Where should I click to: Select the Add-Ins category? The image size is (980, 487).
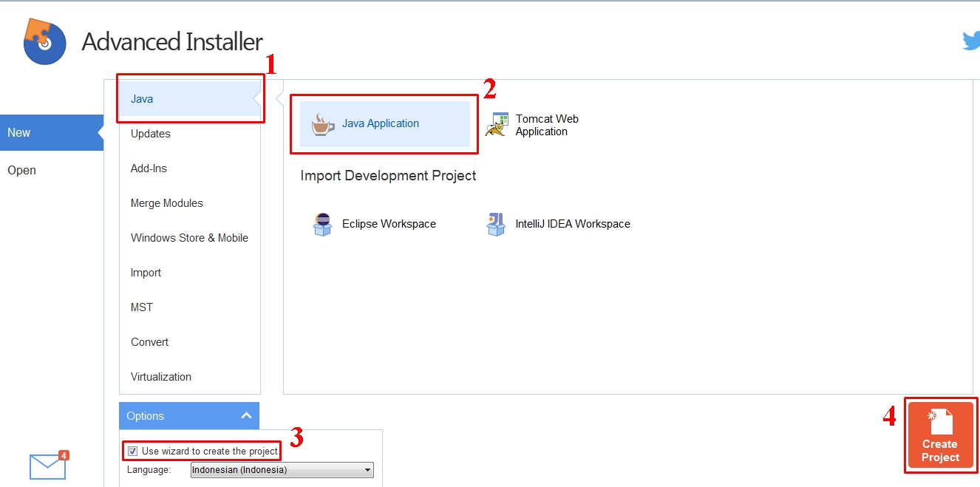point(149,168)
